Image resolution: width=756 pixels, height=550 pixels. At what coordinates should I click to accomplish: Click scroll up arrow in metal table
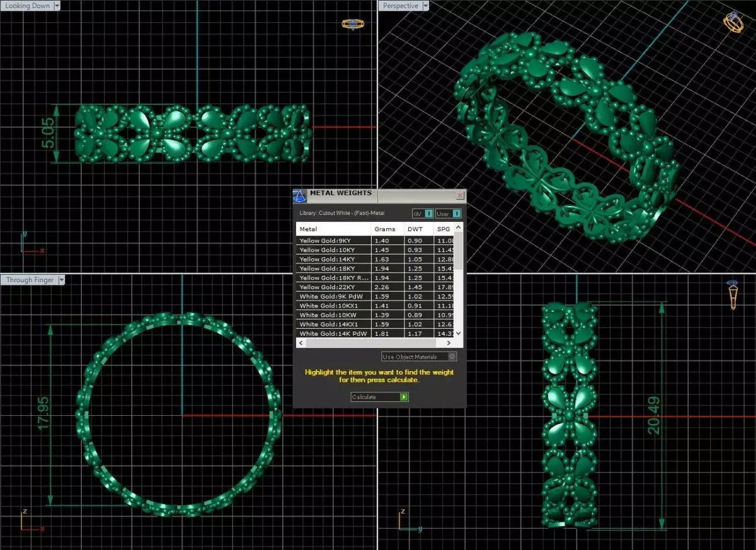point(459,227)
